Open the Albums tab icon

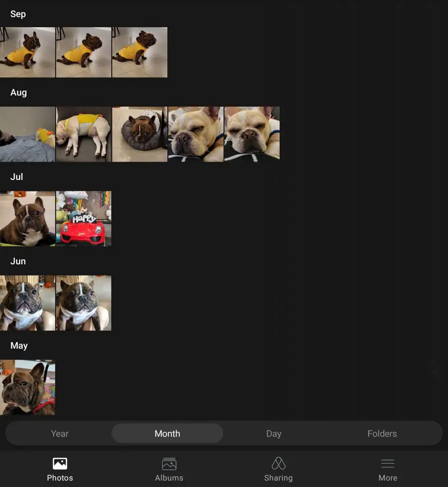coord(169,464)
